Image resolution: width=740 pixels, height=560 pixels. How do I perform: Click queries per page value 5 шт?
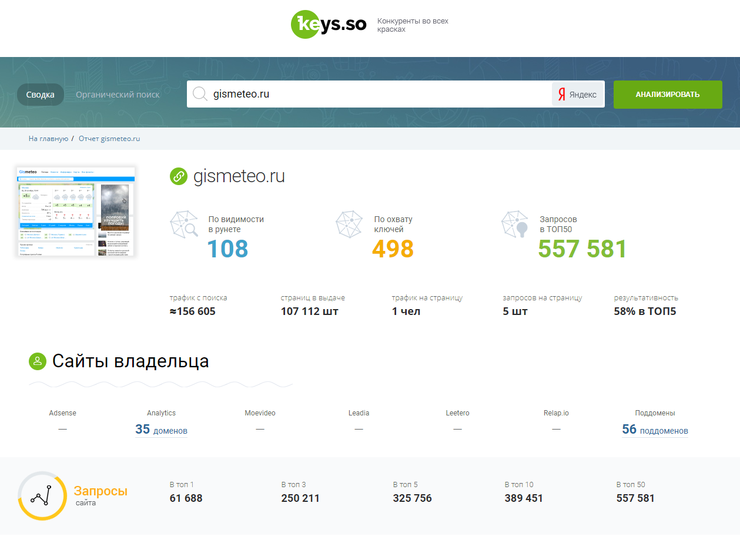click(x=515, y=311)
